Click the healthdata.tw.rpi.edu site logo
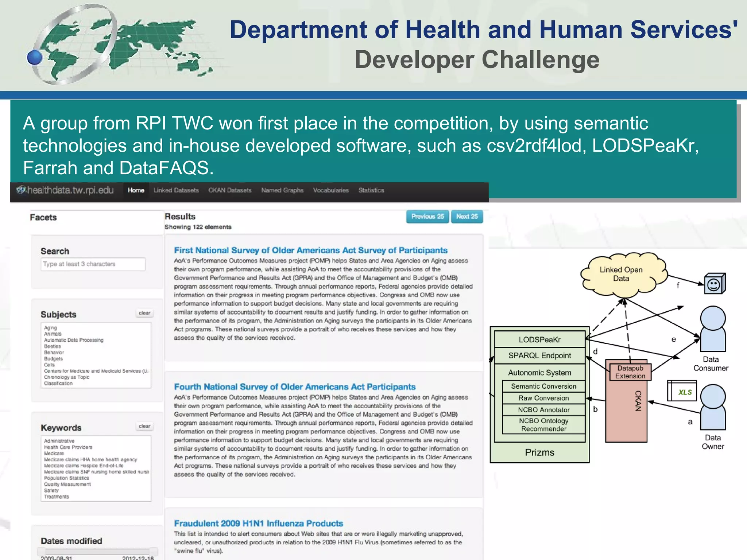The width and height of the screenshot is (747, 560). [x=65, y=190]
